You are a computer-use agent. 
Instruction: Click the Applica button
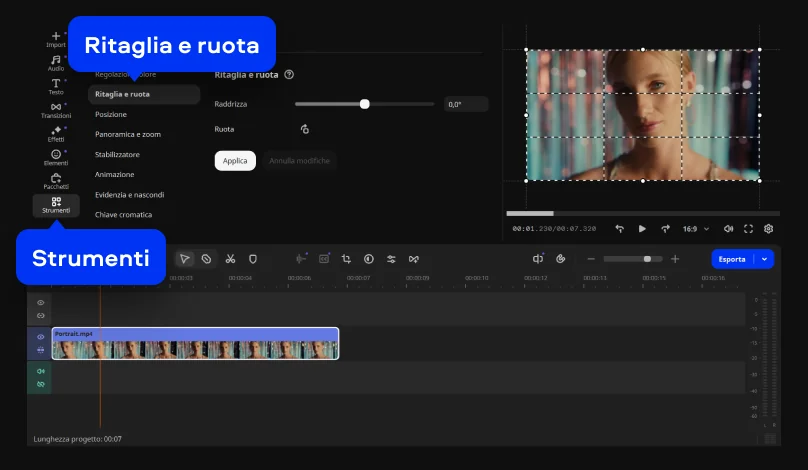click(235, 160)
